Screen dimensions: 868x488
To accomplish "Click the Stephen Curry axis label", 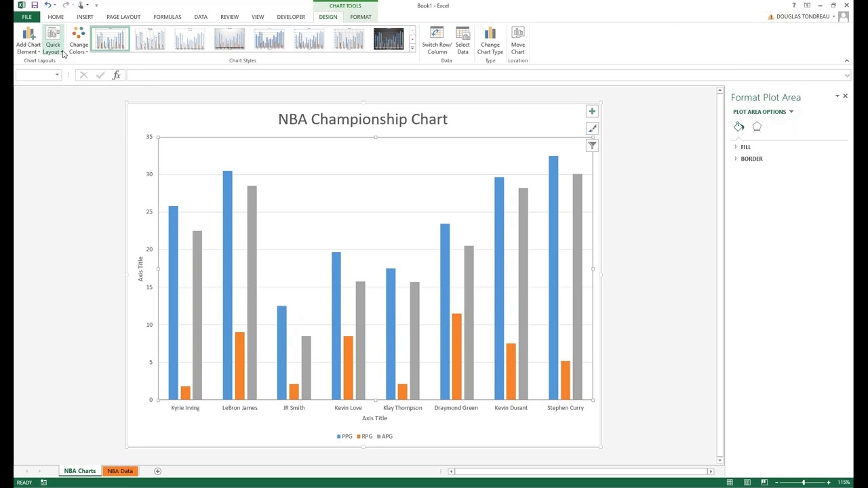I will pyautogui.click(x=565, y=408).
